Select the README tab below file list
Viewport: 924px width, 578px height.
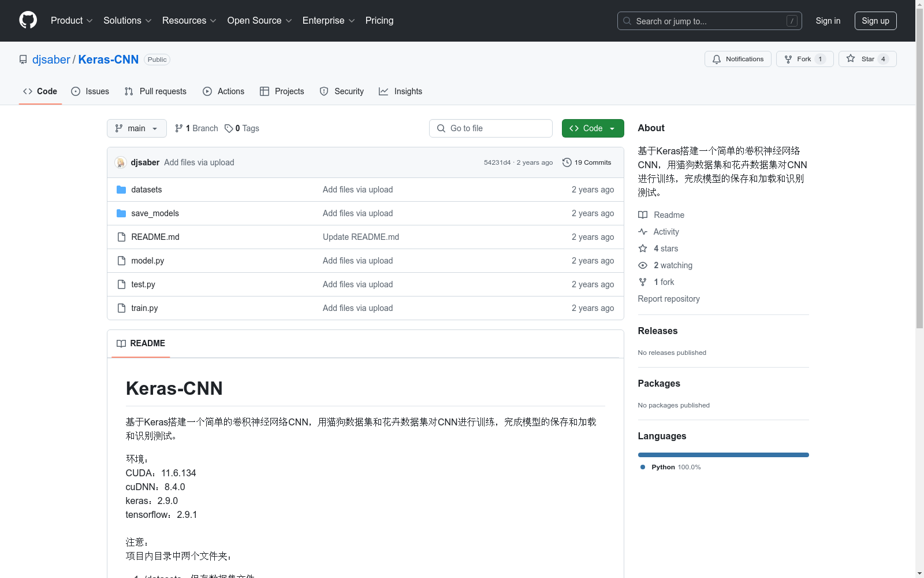pos(141,343)
